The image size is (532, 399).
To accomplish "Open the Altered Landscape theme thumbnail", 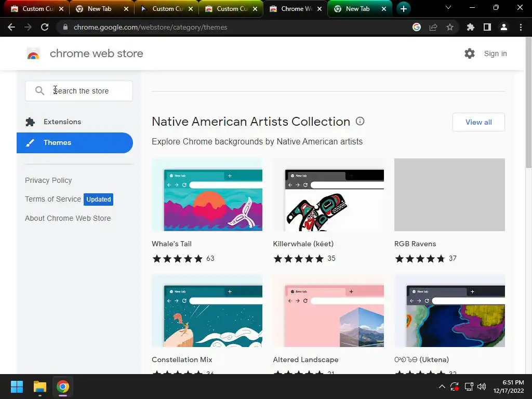I will [x=328, y=311].
